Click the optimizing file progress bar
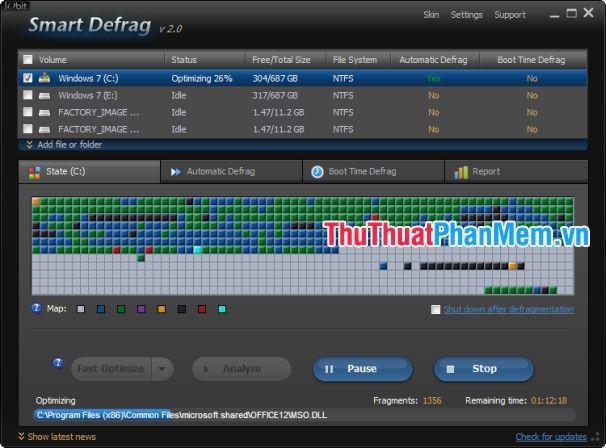This screenshot has width=606, height=448. [x=304, y=415]
